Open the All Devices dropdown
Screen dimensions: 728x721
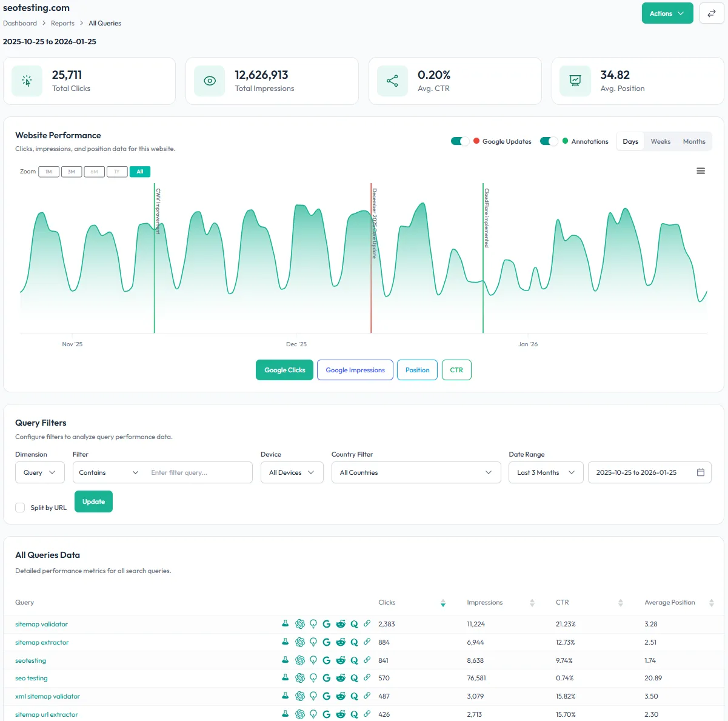[x=292, y=472]
